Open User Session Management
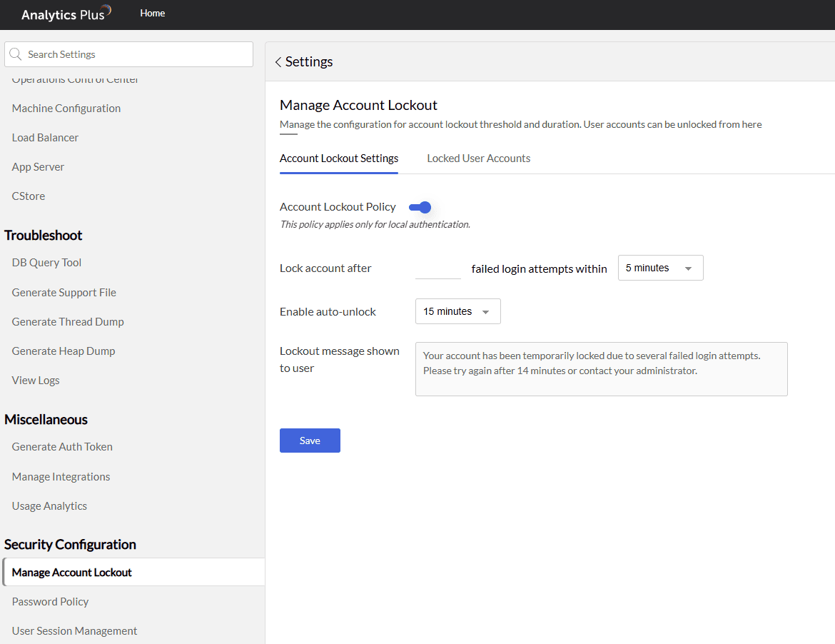The height and width of the screenshot is (644, 835). pos(74,631)
